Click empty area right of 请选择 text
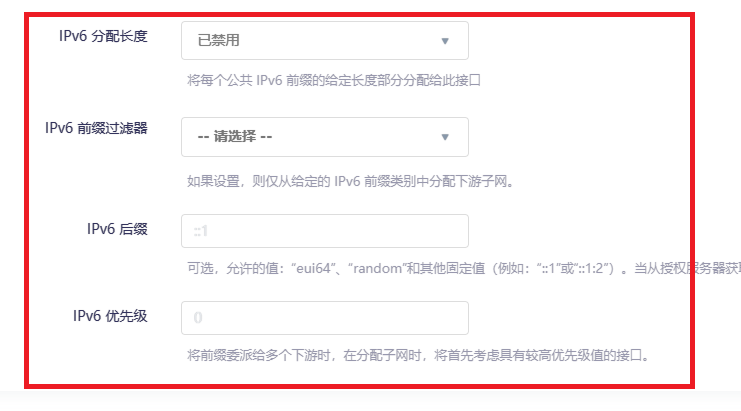This screenshot has height=411, width=741. [354, 137]
